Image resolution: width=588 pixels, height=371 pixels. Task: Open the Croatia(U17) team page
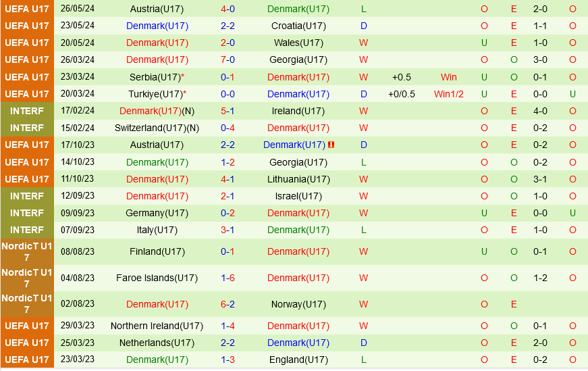click(298, 26)
